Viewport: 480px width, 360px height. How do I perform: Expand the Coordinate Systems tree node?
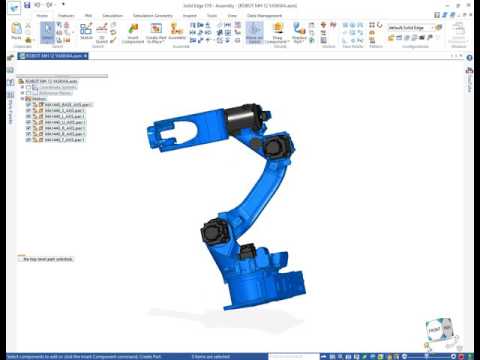pos(23,87)
